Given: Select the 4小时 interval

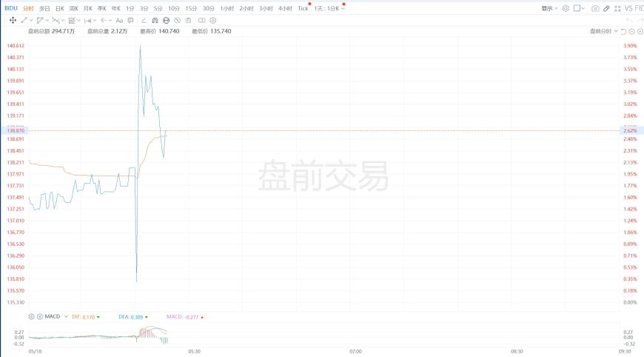Looking at the screenshot, I should point(285,8).
